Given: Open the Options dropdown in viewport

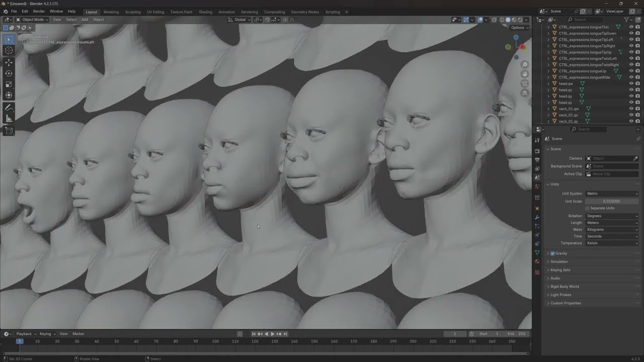Looking at the screenshot, I should tap(519, 28).
